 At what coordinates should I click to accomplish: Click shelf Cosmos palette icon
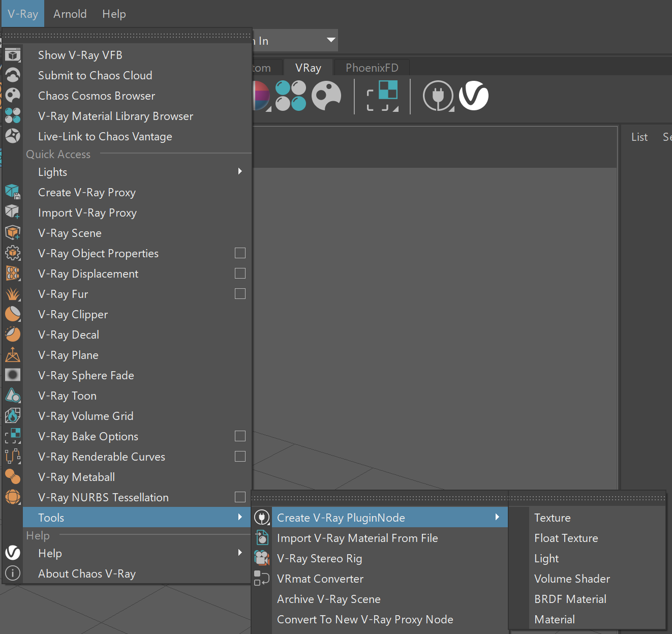pos(326,96)
